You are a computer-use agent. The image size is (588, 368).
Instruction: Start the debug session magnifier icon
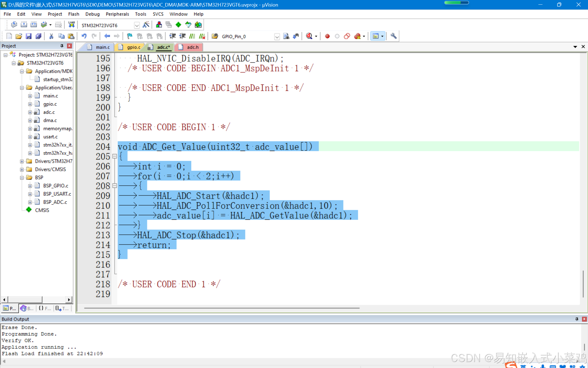point(309,36)
